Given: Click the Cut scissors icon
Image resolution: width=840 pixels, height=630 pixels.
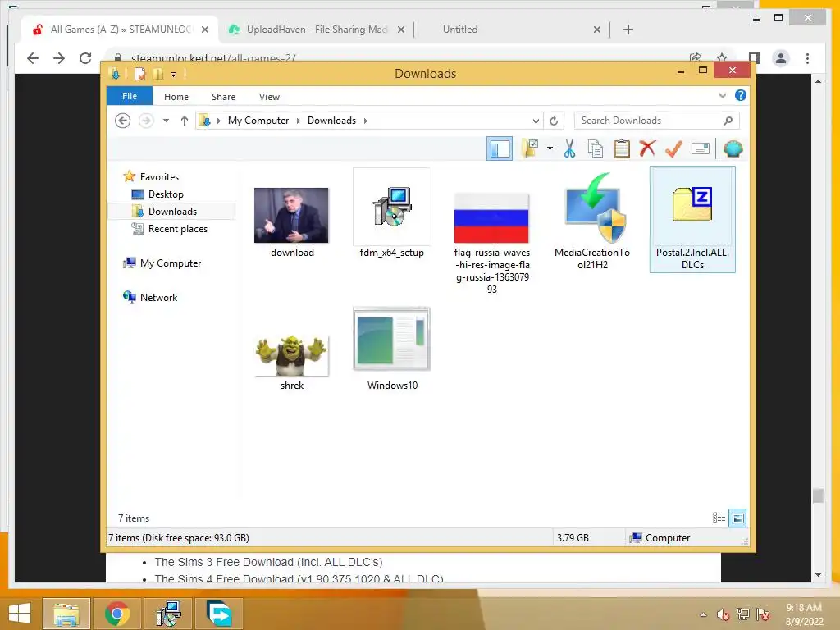Looking at the screenshot, I should pos(569,148).
